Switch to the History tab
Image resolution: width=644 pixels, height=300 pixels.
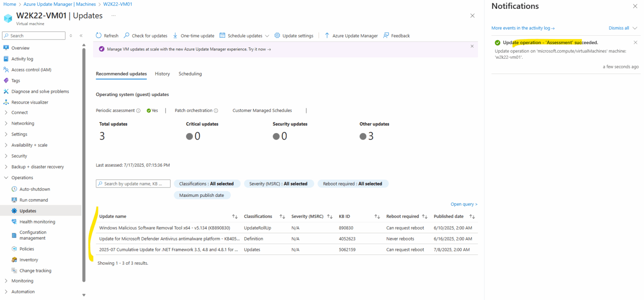pos(162,73)
